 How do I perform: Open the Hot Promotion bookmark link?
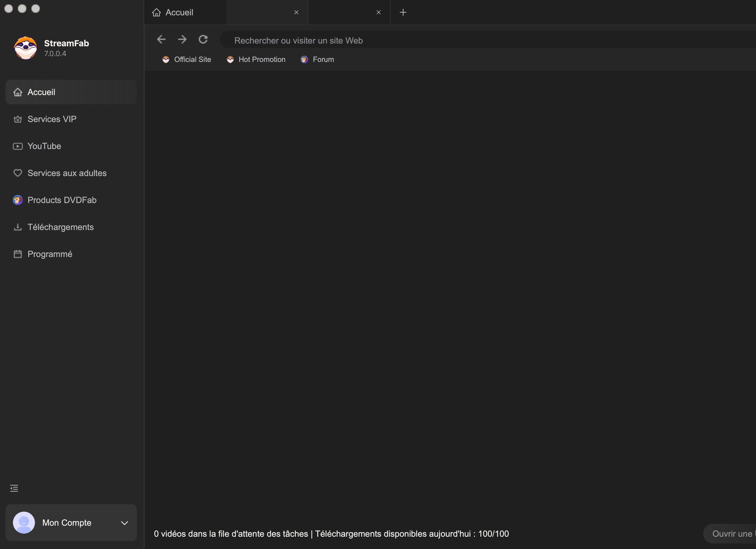tap(262, 60)
